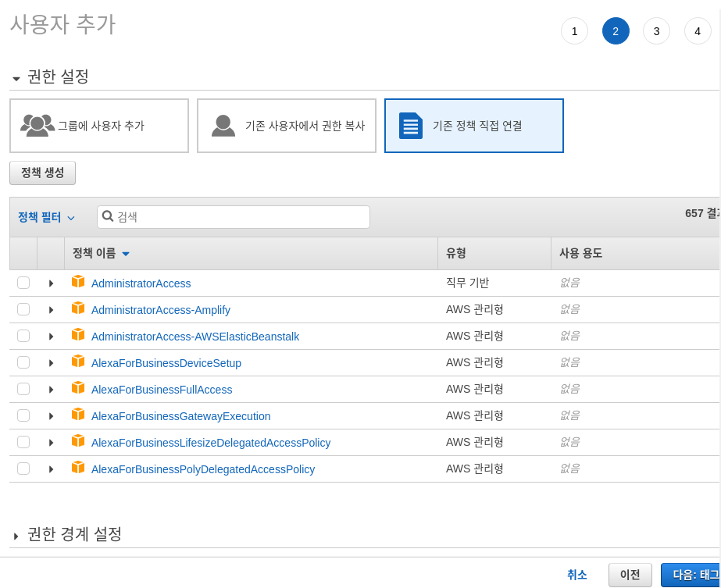Check the AlexaForBusinessDeviceSetup policy box
Image resolution: width=721 pixels, height=588 pixels.
[23, 363]
